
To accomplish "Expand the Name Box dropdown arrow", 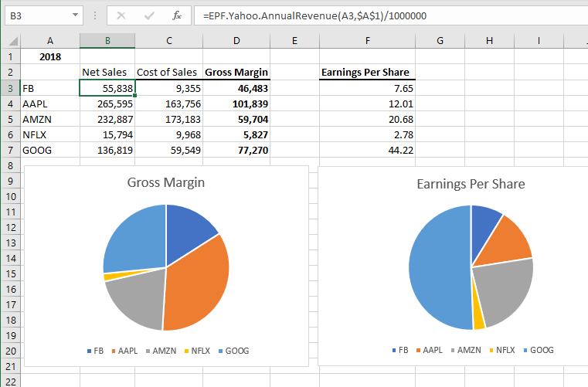I will pos(76,15).
